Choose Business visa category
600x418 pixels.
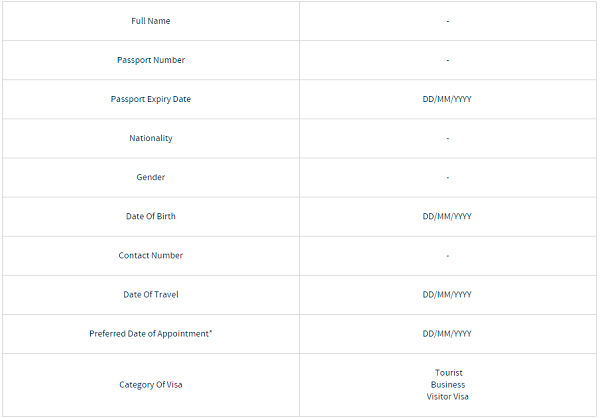click(448, 385)
